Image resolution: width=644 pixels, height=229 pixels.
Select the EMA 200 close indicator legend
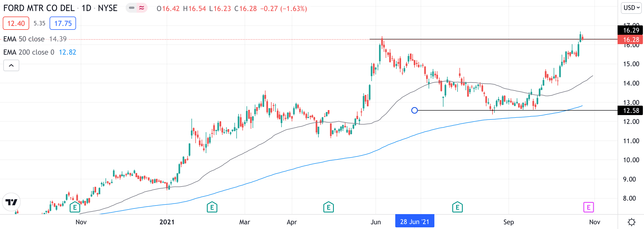(x=29, y=52)
